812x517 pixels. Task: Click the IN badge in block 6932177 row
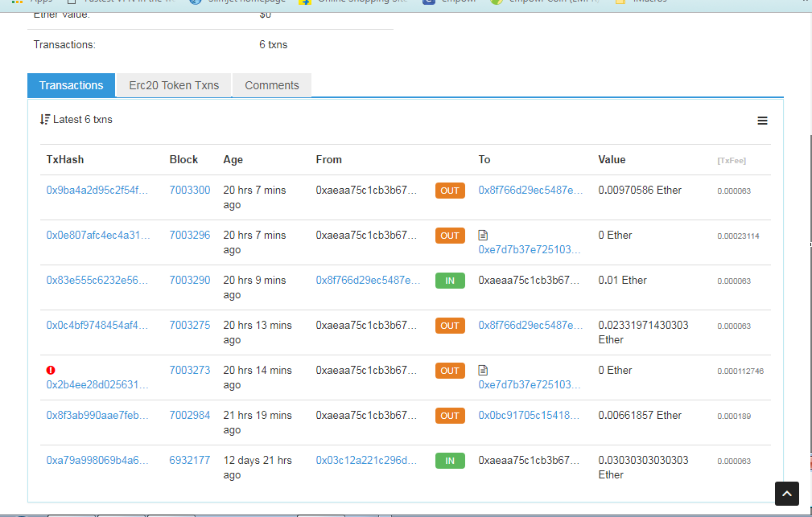click(x=450, y=461)
